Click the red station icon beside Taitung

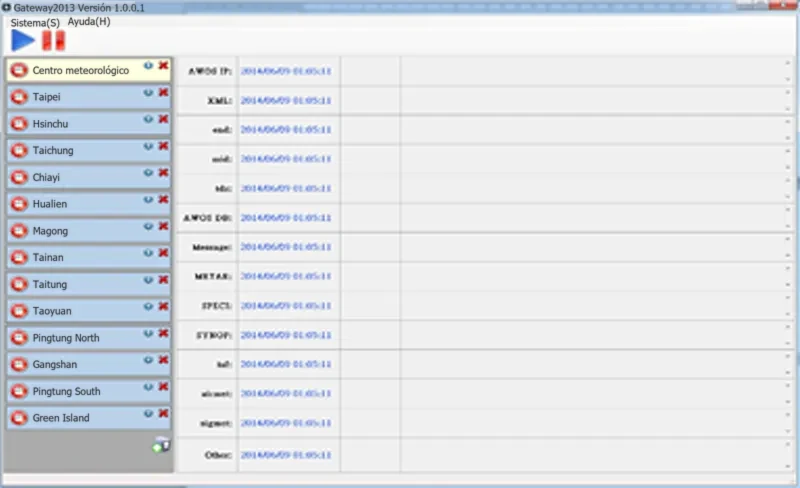(19, 284)
